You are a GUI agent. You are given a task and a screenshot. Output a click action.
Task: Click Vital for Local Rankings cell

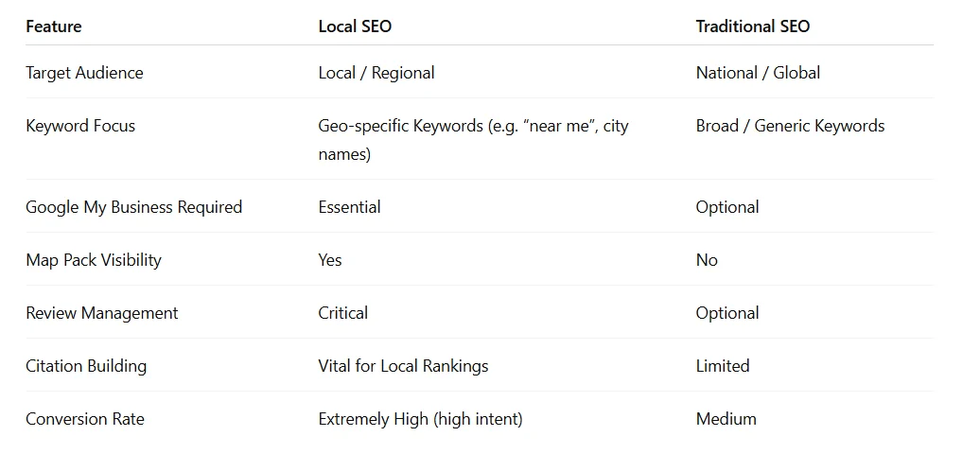(403, 366)
